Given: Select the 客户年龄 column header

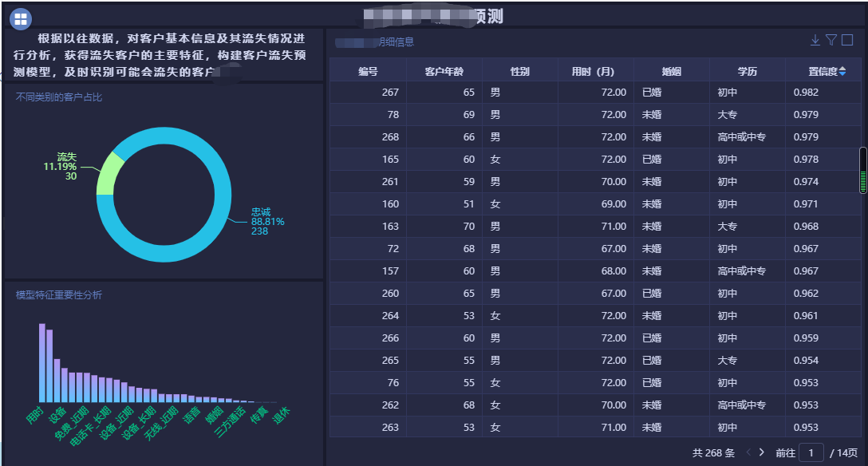Looking at the screenshot, I should 444,71.
